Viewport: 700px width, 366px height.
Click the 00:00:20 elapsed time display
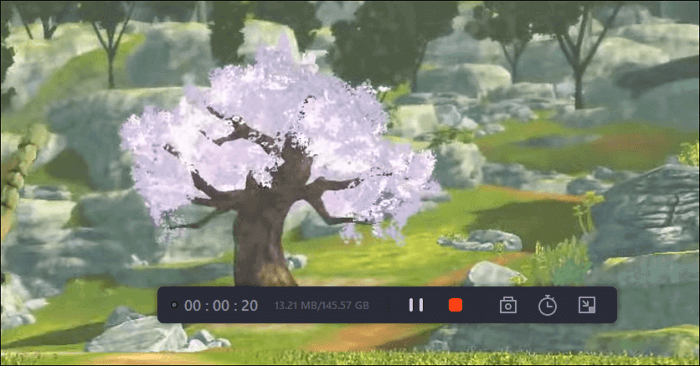221,306
